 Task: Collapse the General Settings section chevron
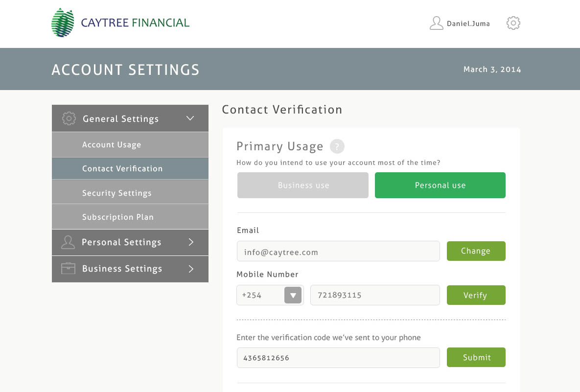point(190,118)
